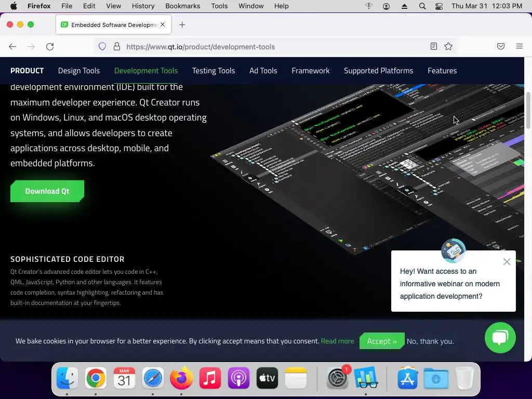This screenshot has height=399, width=532.
Task: Open the Bookmarks menu
Action: point(182,6)
